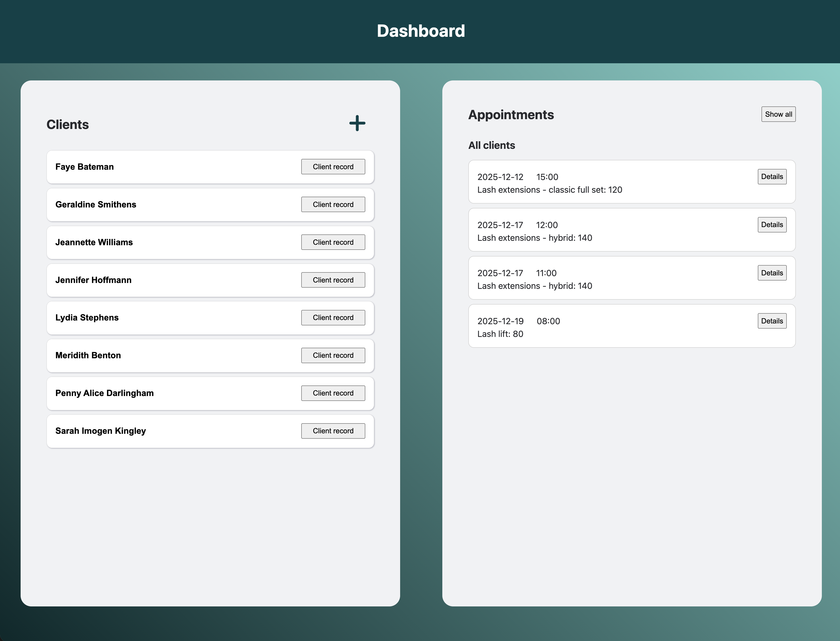
Task: View details of the 2025-12-12 appointment
Action: 772,176
